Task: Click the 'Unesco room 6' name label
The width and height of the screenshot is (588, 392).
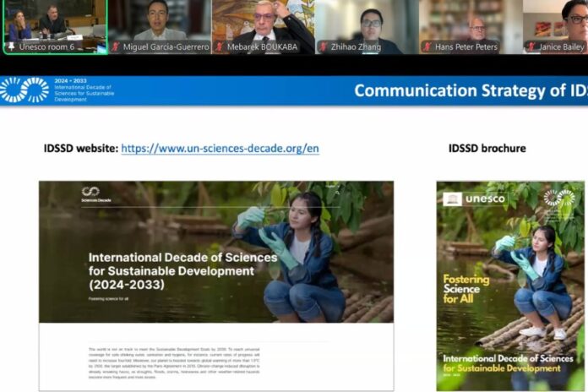Action: [46, 47]
